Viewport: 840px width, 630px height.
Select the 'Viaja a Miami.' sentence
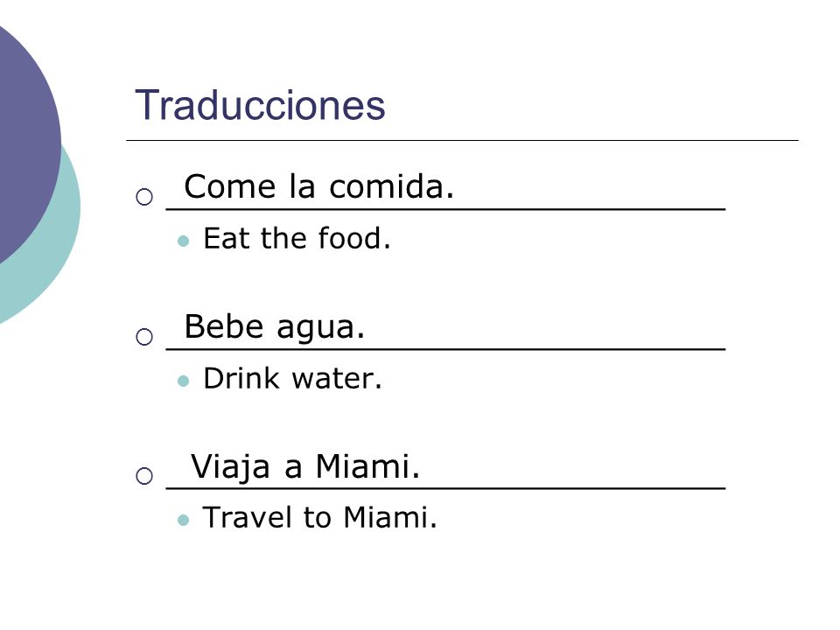pyautogui.click(x=305, y=466)
